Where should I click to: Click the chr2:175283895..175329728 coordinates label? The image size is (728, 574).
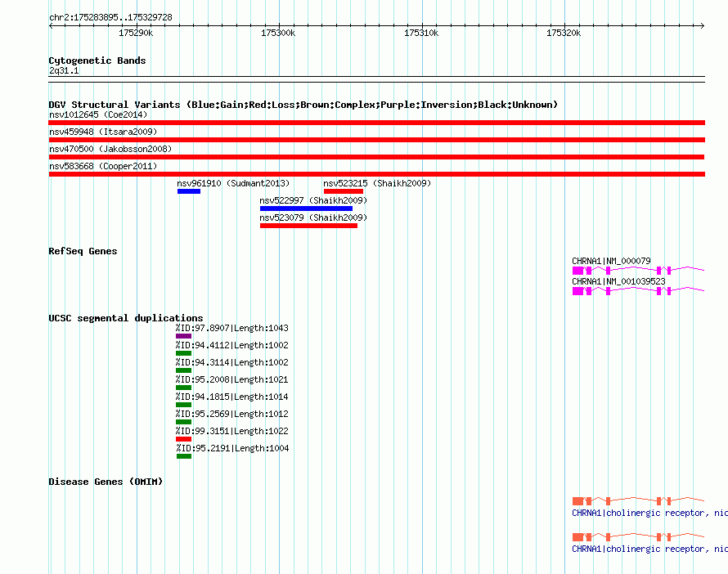pyautogui.click(x=110, y=17)
